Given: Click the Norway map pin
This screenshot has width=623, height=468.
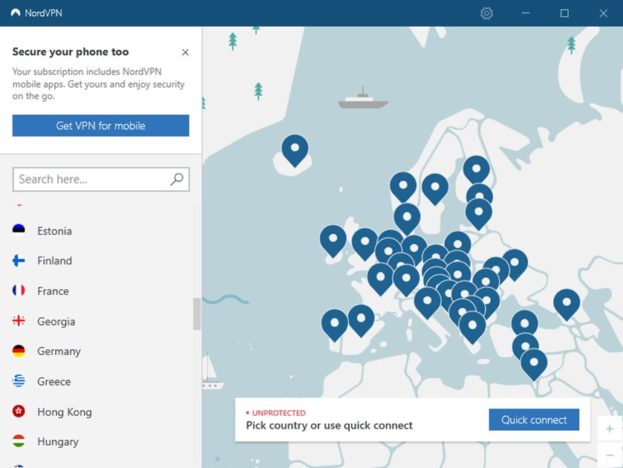Looking at the screenshot, I should pos(403,187).
